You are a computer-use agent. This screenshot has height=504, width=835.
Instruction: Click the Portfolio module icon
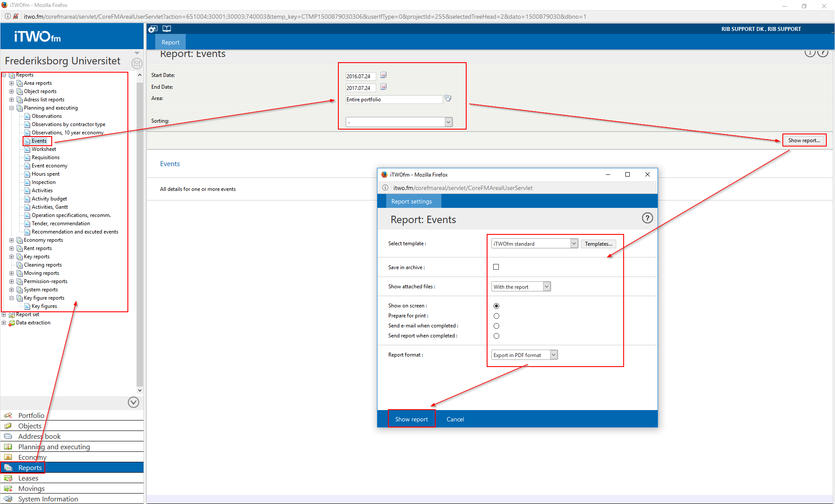pyautogui.click(x=8, y=415)
